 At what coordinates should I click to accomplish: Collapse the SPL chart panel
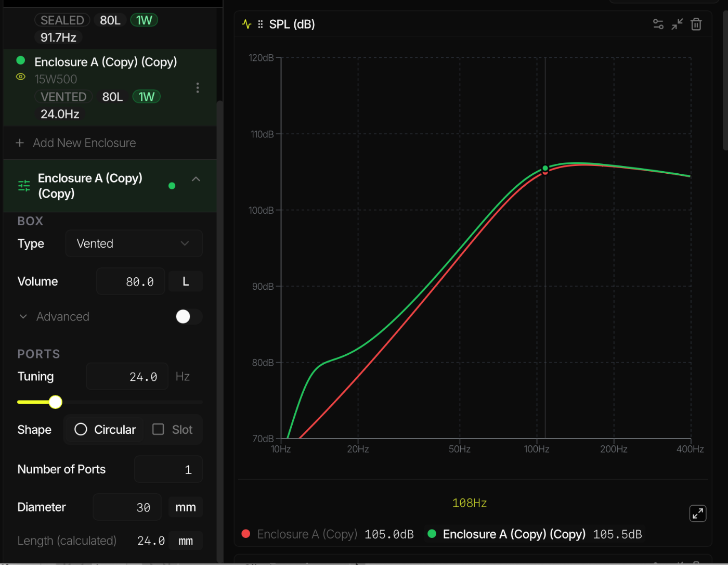[677, 24]
